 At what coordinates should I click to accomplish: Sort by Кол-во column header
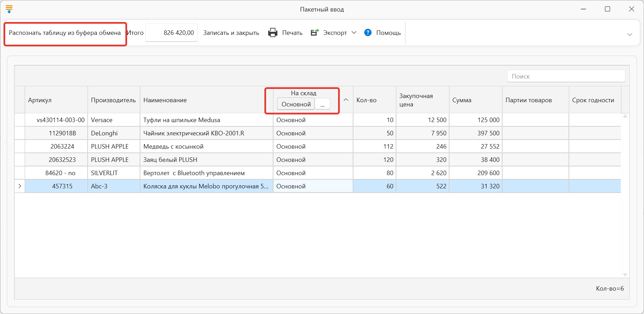point(374,100)
